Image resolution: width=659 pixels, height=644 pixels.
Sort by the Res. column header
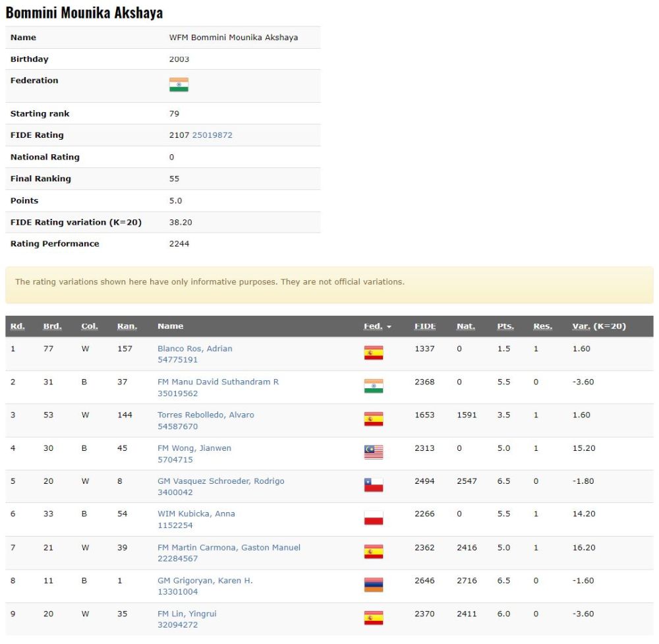click(x=543, y=326)
